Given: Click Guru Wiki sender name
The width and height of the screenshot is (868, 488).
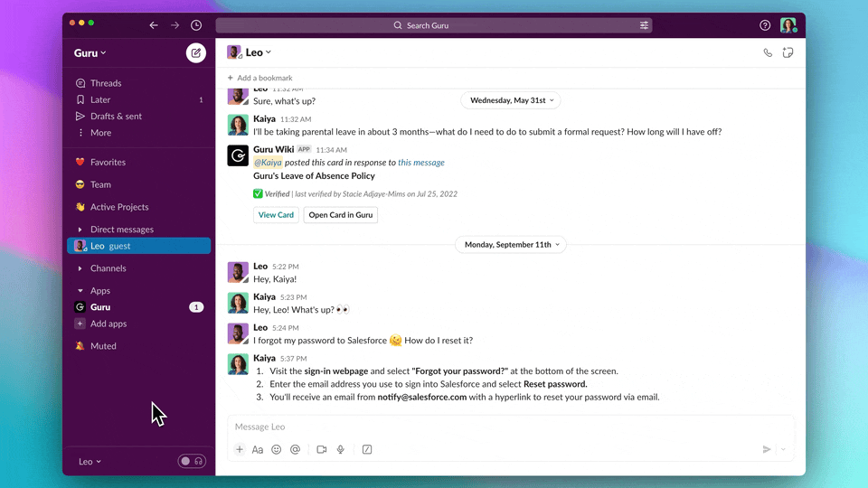Looking at the screenshot, I should click(x=273, y=149).
